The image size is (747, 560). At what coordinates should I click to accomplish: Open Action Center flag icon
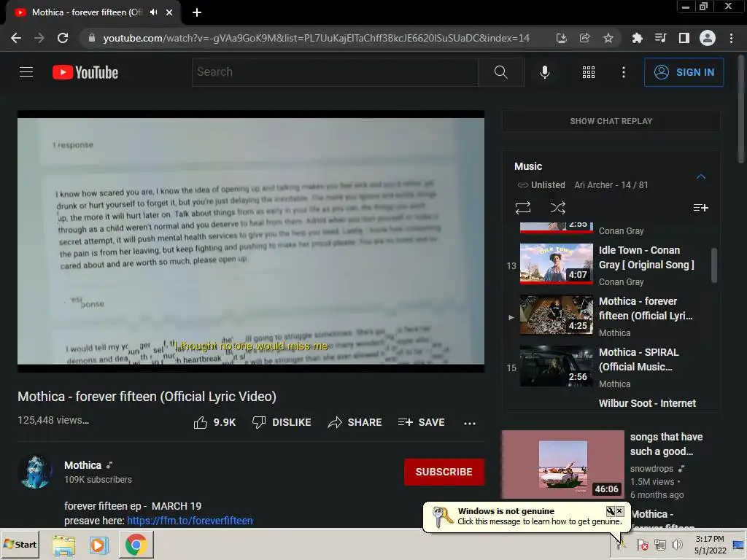pyautogui.click(x=642, y=544)
